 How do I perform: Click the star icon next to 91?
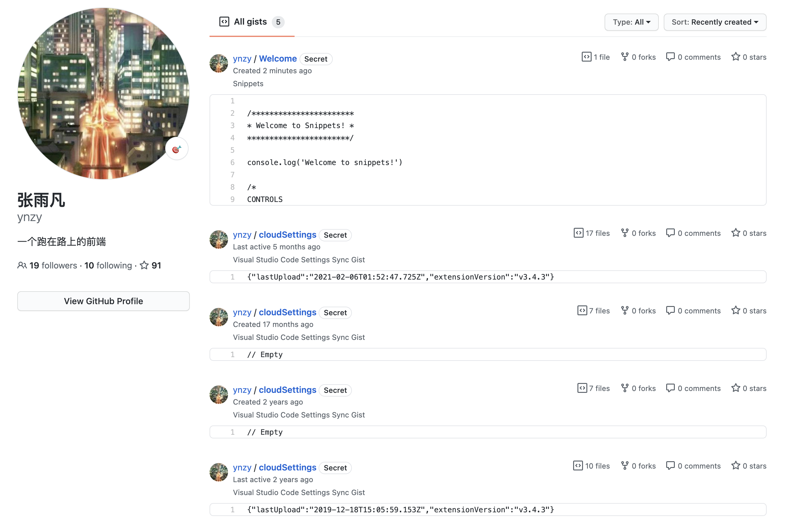coord(144,265)
